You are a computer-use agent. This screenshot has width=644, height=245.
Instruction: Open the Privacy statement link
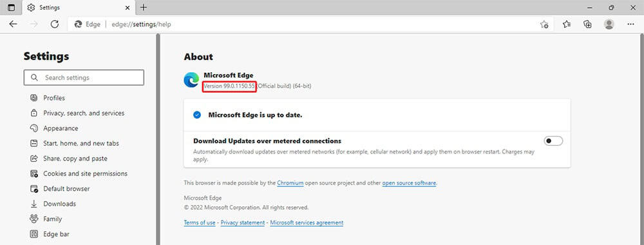click(x=243, y=222)
